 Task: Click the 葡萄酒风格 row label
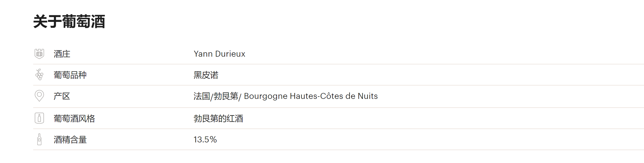click(74, 118)
